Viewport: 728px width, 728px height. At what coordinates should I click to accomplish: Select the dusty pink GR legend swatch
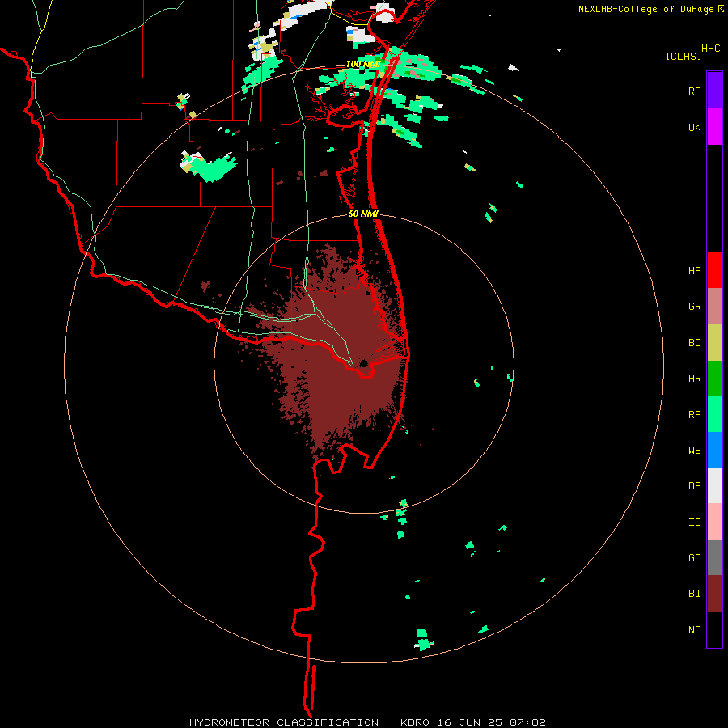pyautogui.click(x=714, y=307)
